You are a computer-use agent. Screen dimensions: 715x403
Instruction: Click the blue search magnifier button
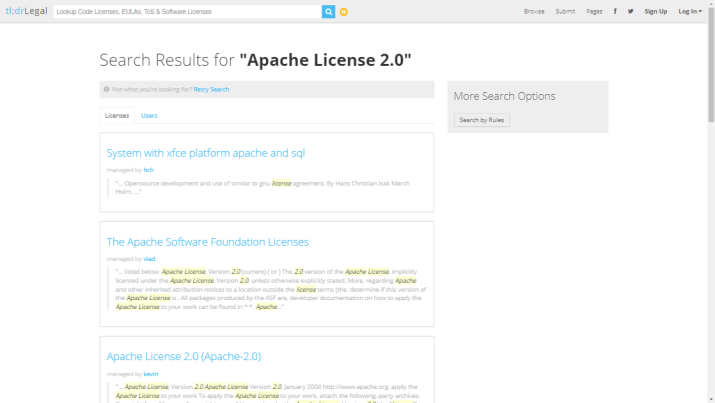[x=328, y=11]
